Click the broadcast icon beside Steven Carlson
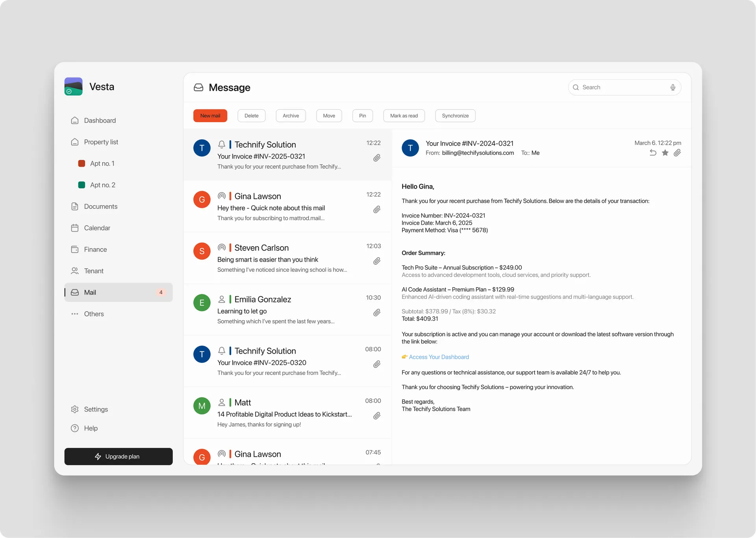The width and height of the screenshot is (756, 538). coord(222,248)
